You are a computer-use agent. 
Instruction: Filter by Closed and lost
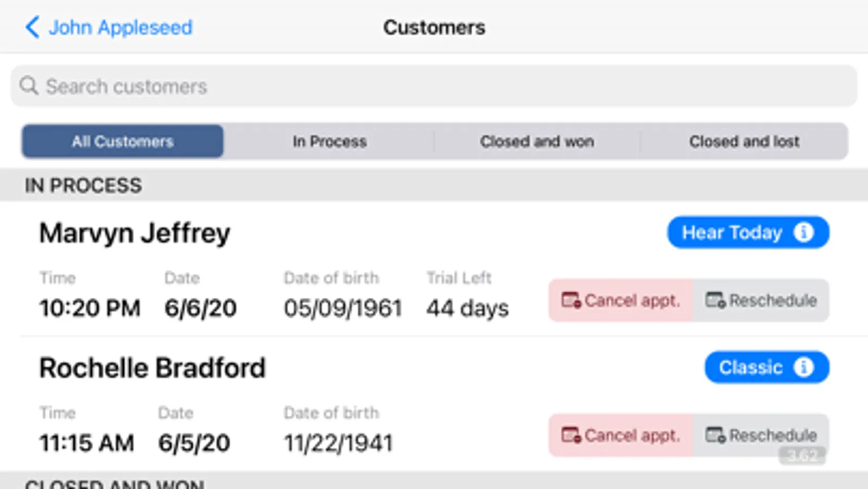point(744,141)
